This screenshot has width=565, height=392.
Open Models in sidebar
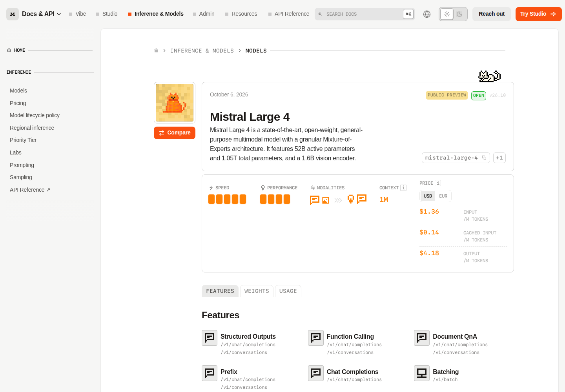tap(18, 91)
